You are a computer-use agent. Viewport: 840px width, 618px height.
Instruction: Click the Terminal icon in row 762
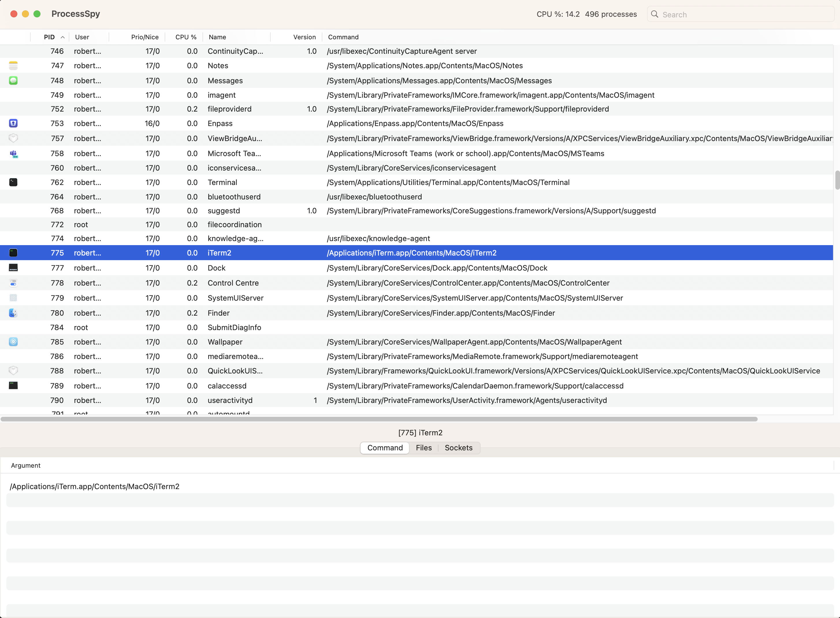coord(13,182)
